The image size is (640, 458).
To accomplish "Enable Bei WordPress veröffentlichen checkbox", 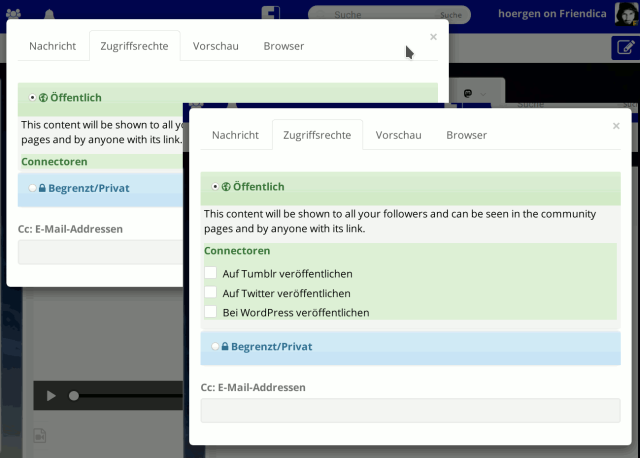I will [x=211, y=312].
